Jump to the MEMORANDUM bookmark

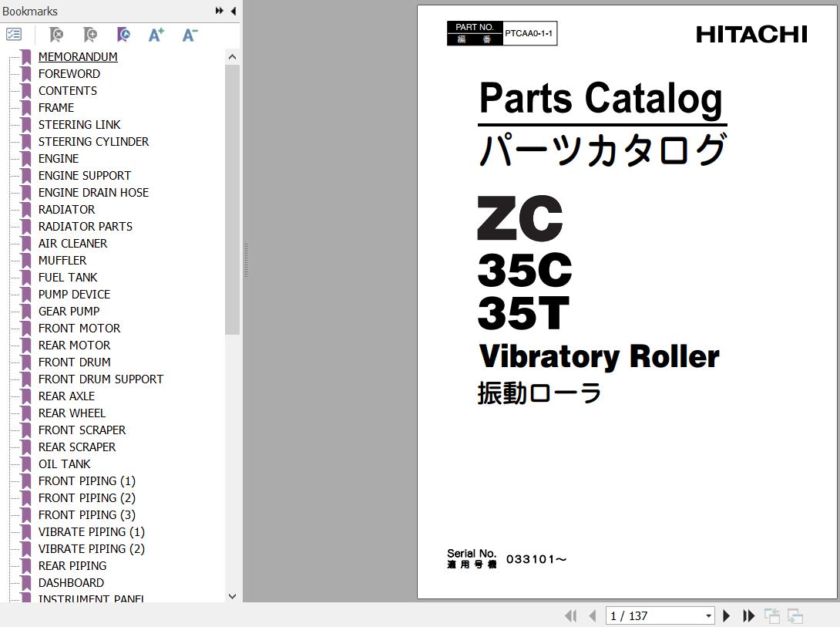point(78,56)
